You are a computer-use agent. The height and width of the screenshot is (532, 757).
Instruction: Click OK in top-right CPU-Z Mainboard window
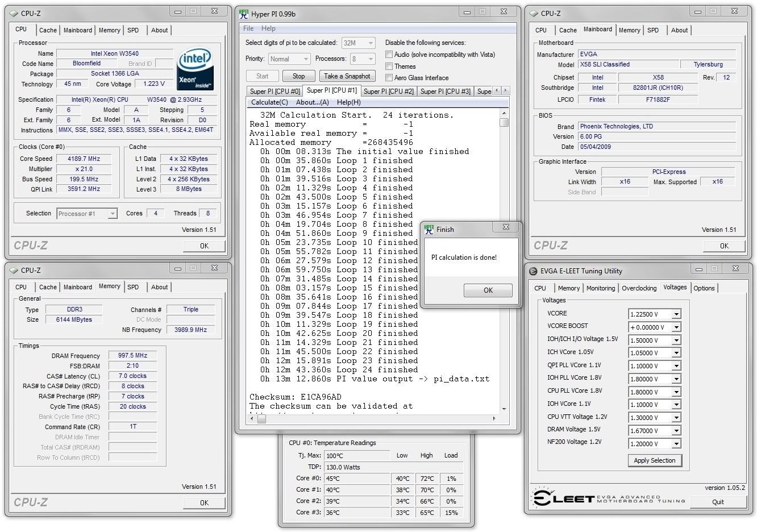point(724,246)
